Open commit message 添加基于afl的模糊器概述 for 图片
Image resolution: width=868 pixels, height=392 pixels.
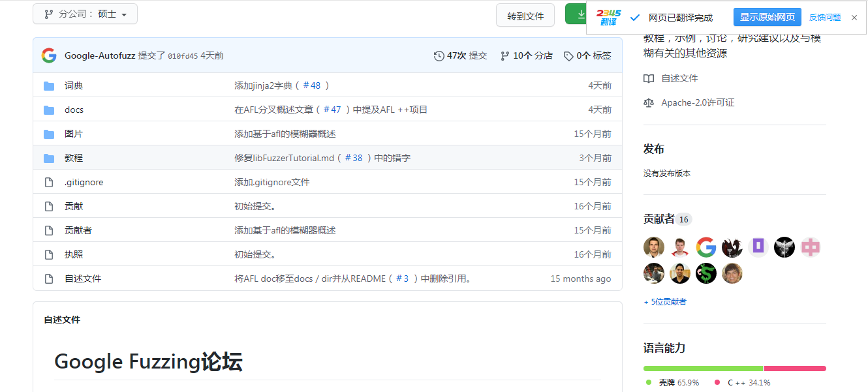(285, 134)
